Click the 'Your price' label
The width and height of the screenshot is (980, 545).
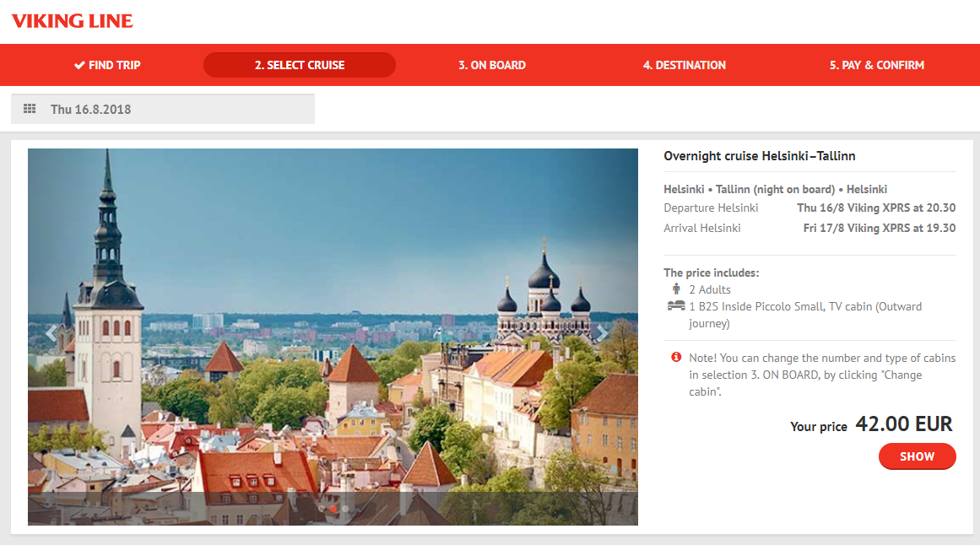pyautogui.click(x=819, y=427)
